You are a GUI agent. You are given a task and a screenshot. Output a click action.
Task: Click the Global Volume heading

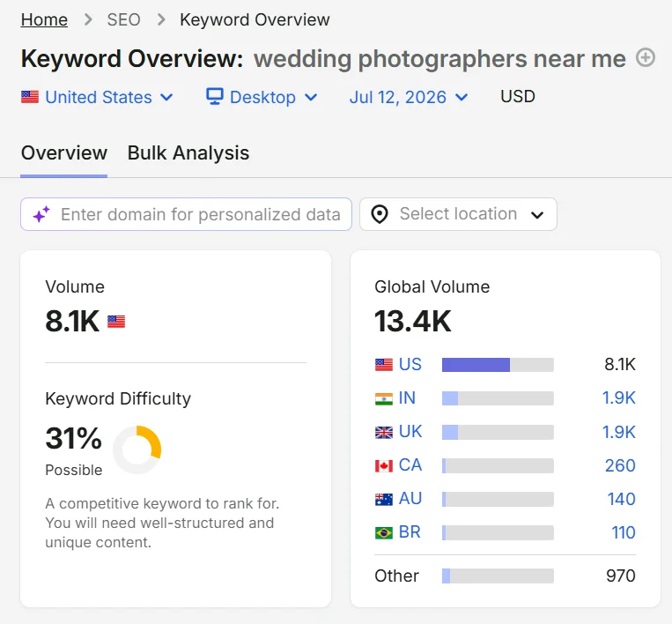point(432,286)
